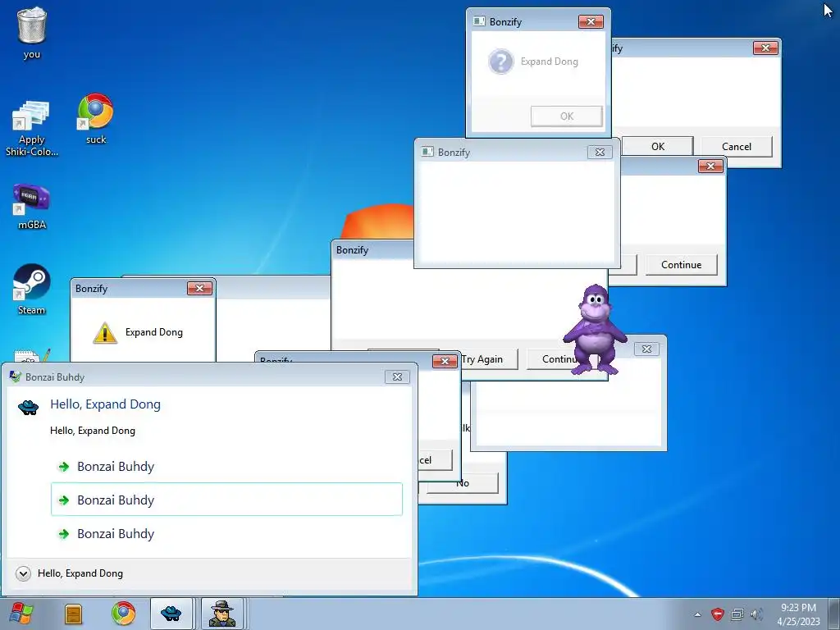Open the red shield tray icon
This screenshot has width=840, height=630.
click(717, 614)
